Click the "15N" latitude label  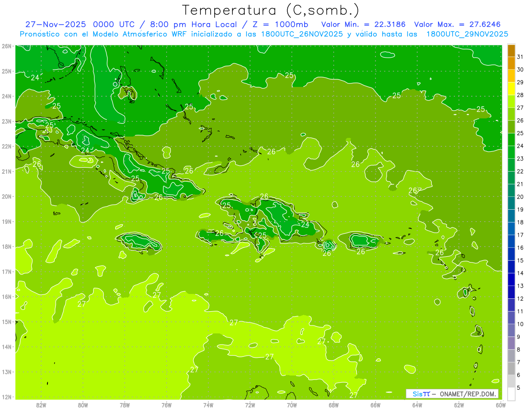(x=6, y=322)
